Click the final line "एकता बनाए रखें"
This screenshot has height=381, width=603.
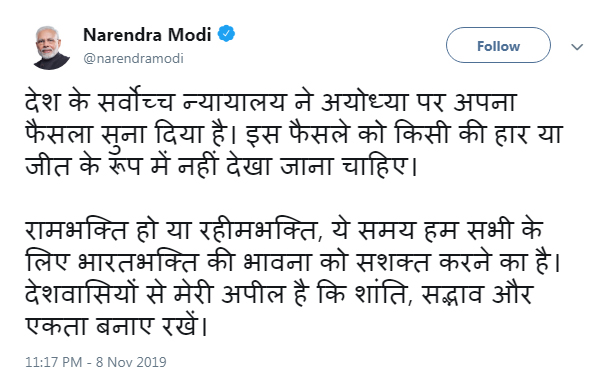(x=117, y=326)
